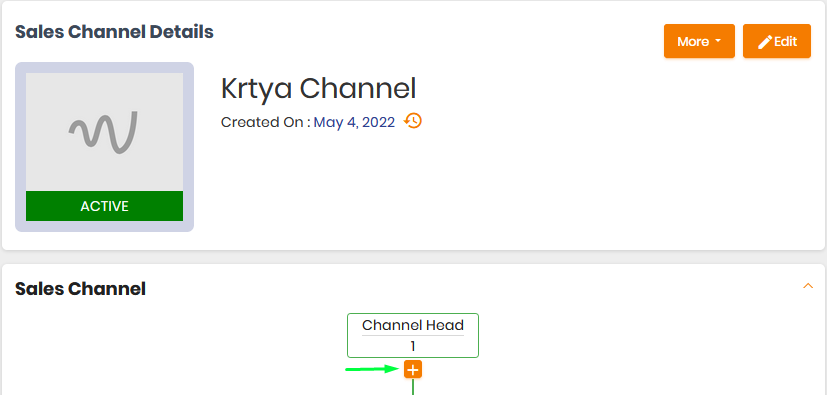Click the channel logo placeholder thumbnail

tap(104, 132)
